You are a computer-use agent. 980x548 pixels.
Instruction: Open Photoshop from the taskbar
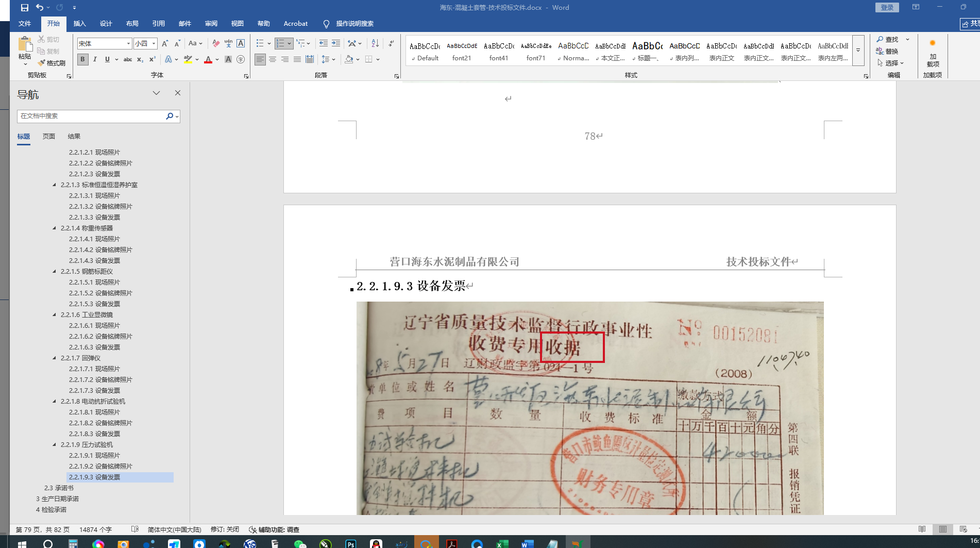point(351,543)
